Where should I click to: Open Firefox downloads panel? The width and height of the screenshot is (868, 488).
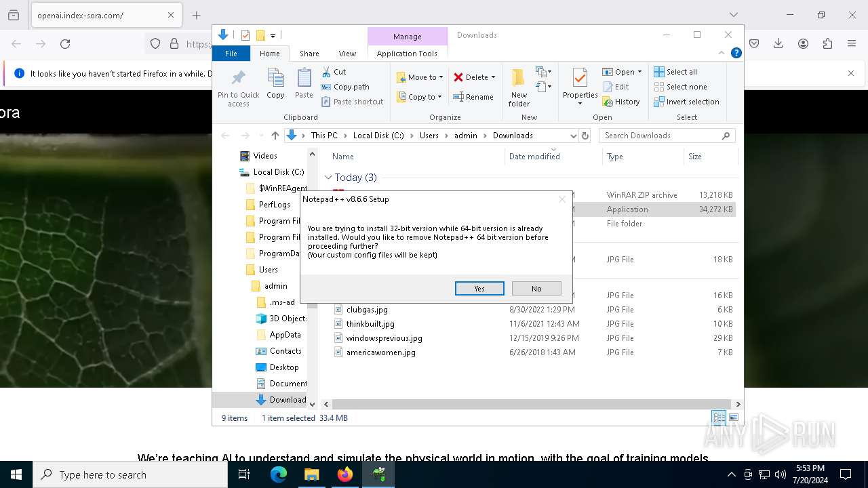pos(778,44)
